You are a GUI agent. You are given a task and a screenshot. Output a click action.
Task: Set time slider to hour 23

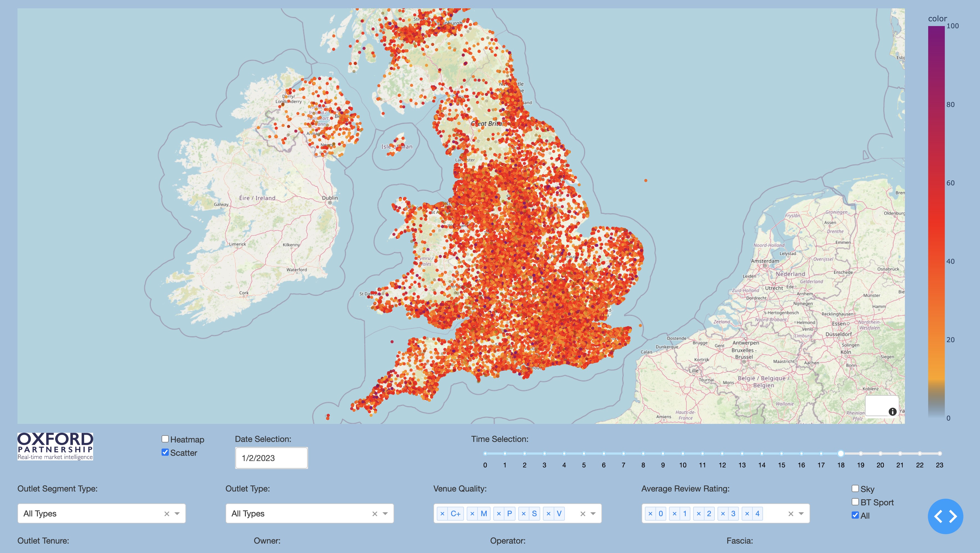(x=940, y=453)
